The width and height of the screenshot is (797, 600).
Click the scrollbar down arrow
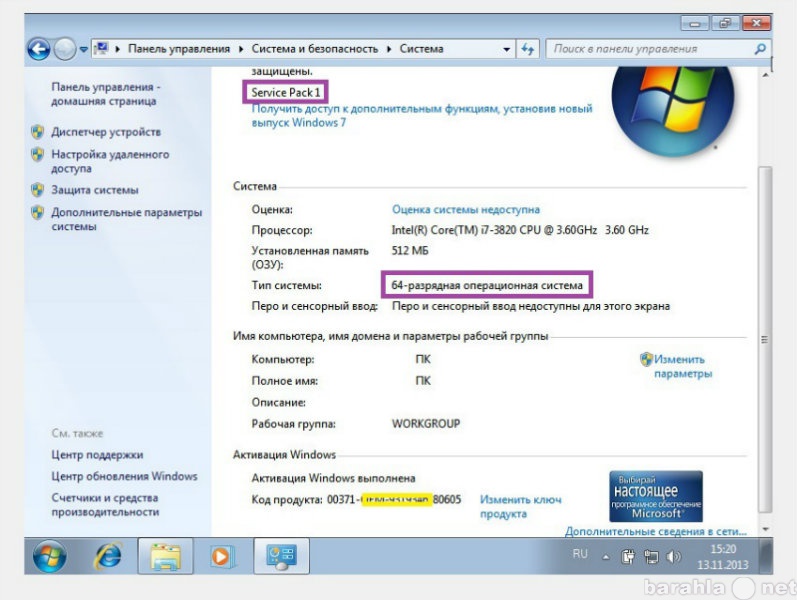click(x=765, y=529)
